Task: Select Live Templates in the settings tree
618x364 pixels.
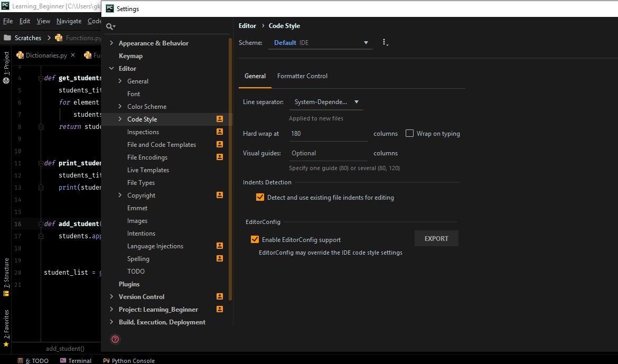Action: (148, 170)
